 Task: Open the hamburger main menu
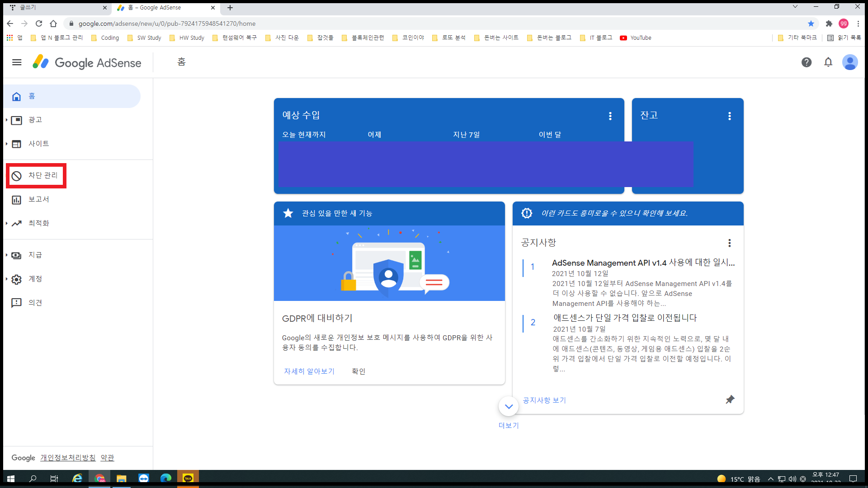tap(17, 62)
